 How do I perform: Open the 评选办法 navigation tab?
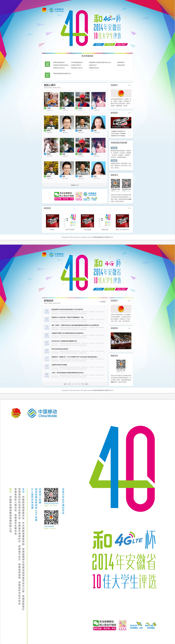[x=110, y=45]
